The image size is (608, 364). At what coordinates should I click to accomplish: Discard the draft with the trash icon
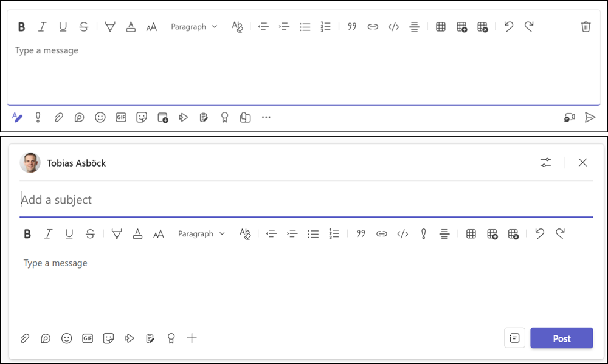(586, 27)
